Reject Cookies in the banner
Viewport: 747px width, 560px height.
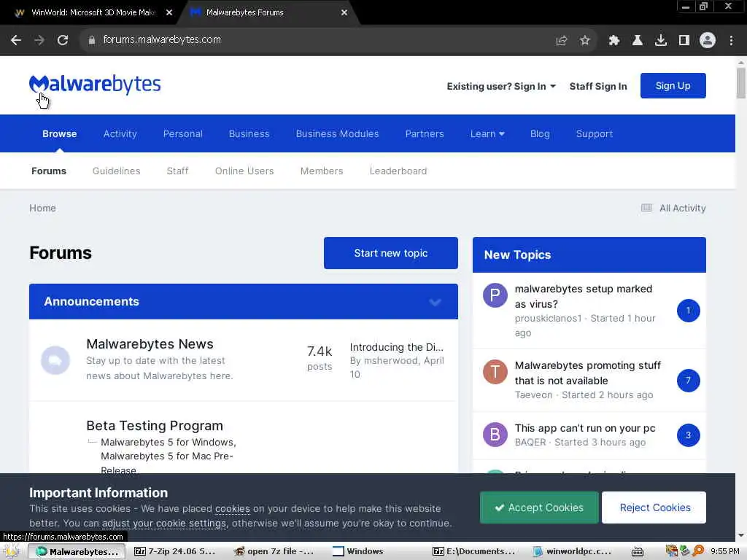tap(654, 507)
